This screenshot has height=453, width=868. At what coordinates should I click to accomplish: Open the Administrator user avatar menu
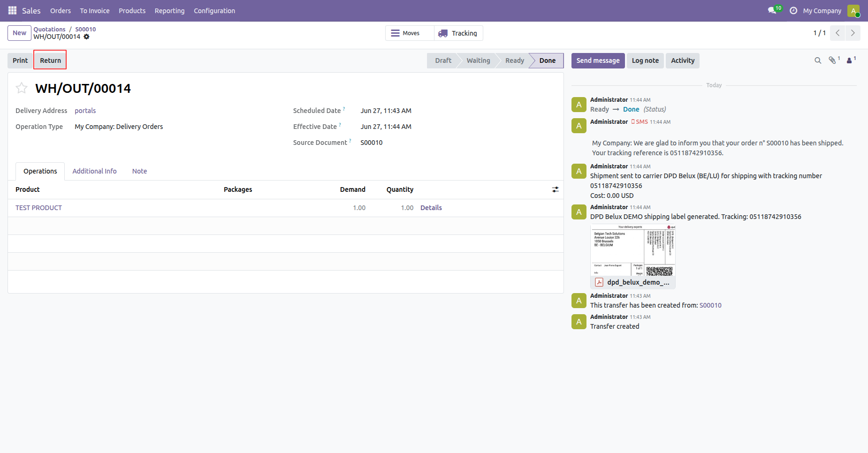[x=853, y=10]
